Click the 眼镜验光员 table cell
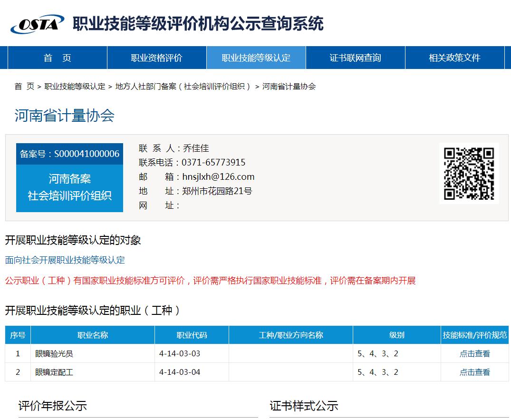511x420 pixels. [93, 353]
